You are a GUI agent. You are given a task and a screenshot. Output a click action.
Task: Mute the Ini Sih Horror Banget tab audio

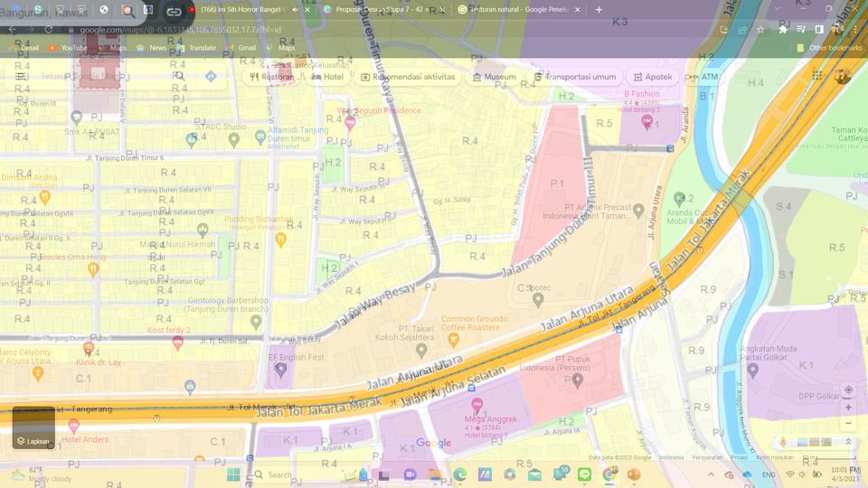click(295, 9)
